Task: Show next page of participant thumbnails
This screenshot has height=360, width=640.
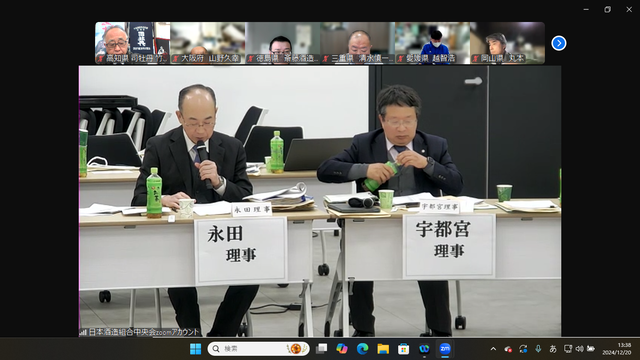Action: tap(558, 43)
